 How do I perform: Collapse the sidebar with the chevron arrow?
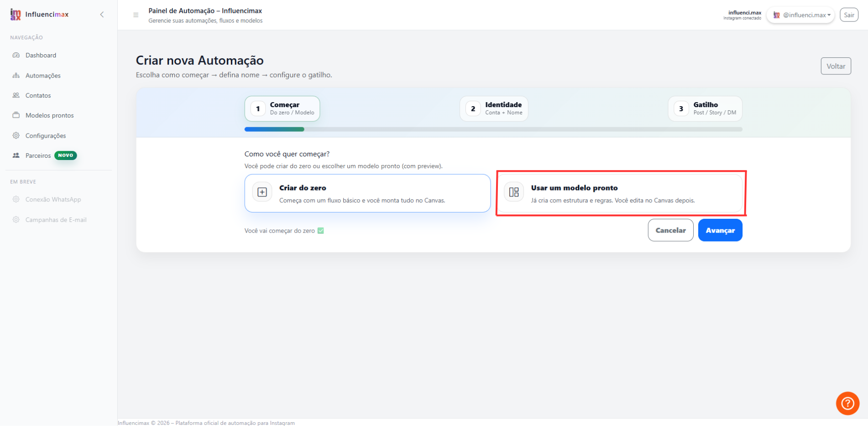[x=102, y=15]
